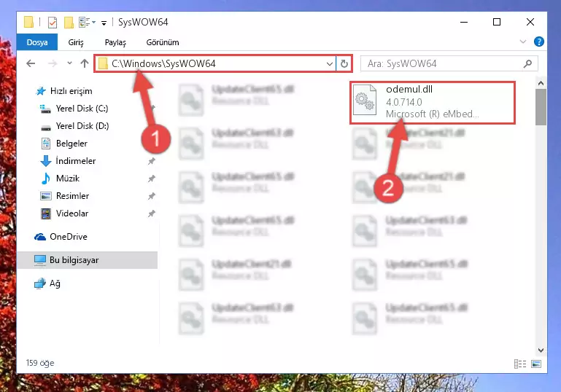The width and height of the screenshot is (561, 392).
Task: Expand the ribbon with the chevron
Action: coord(523,42)
